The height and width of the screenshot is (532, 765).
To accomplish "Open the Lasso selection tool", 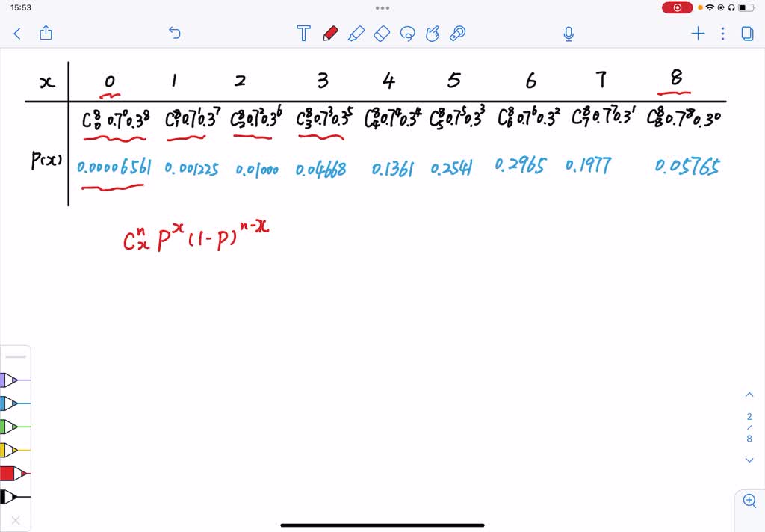I will coord(406,34).
